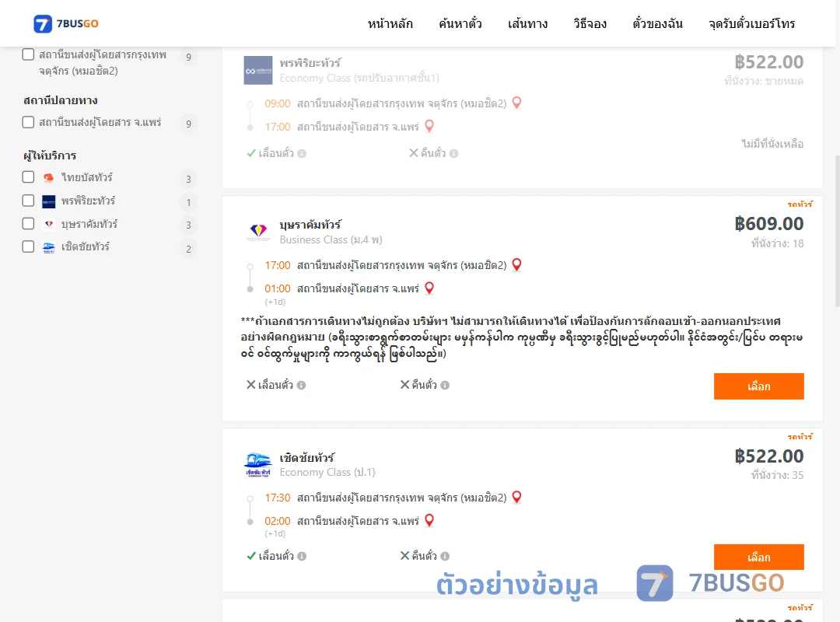The width and height of the screenshot is (840, 622).
Task: Click ไม่มีที่นั่งเหลือ sold-out label
Action: pos(772,144)
